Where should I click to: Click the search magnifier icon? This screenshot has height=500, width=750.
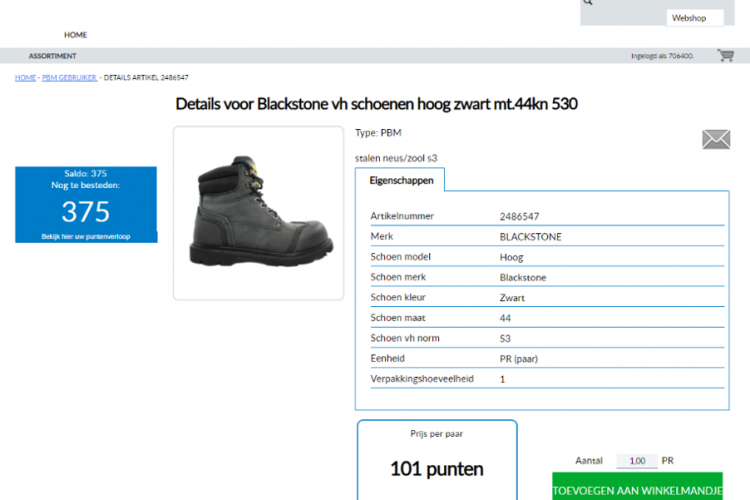588,2
